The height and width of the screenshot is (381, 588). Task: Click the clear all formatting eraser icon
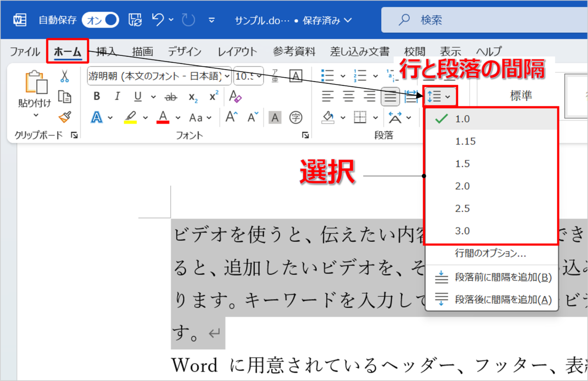pyautogui.click(x=235, y=97)
